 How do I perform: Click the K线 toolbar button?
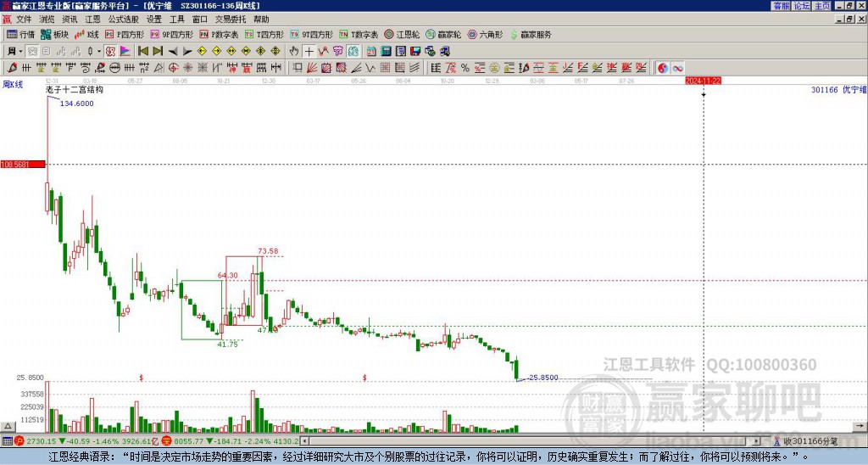(x=87, y=34)
